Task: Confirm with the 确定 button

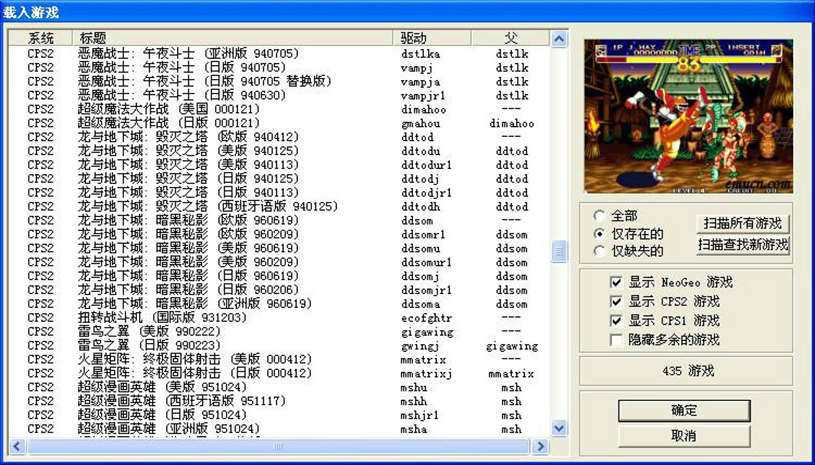Action: coord(684,410)
